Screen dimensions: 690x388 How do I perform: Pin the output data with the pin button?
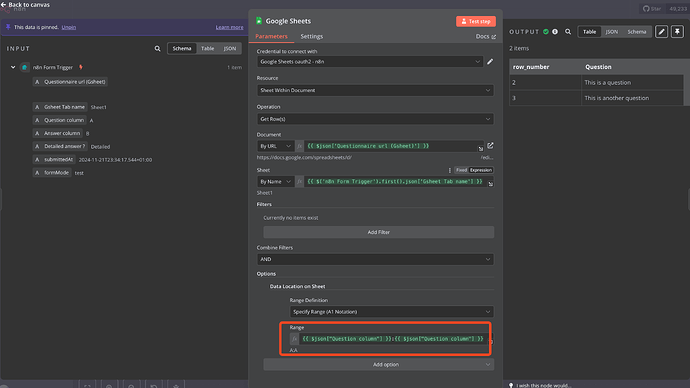coord(677,32)
